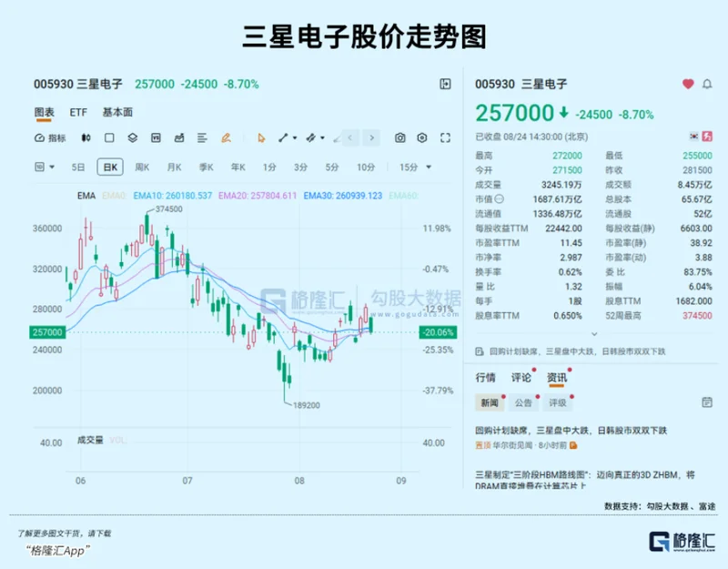Click the red badge beside Korean flag
Screen dimensions: 728x569
[708, 137]
